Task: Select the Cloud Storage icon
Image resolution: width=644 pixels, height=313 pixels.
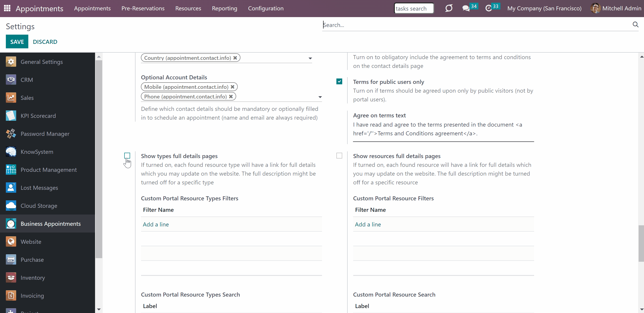Action: click(11, 206)
